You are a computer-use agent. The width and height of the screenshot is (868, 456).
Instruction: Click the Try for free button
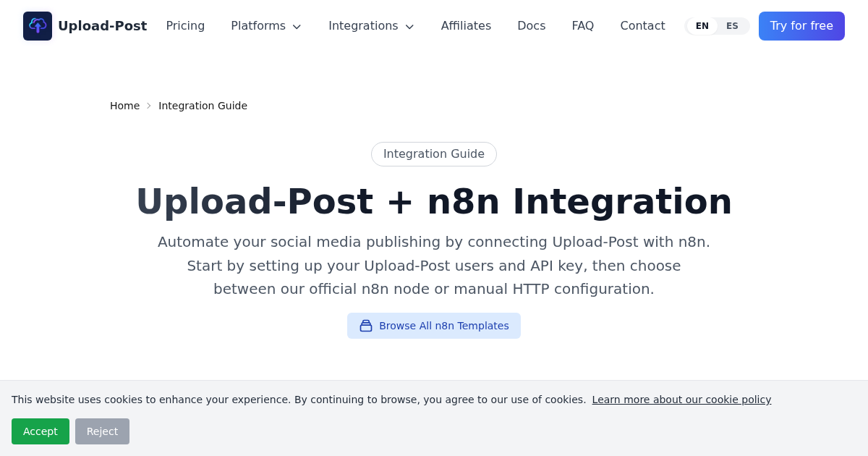(x=801, y=26)
